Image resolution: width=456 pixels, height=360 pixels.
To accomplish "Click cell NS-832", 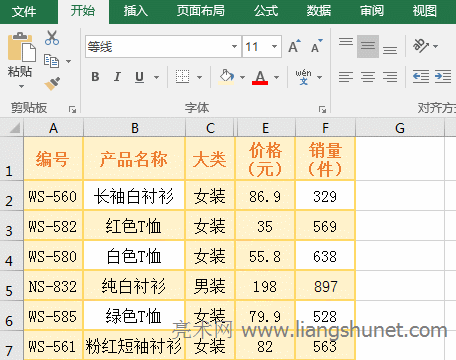I will click(53, 286).
